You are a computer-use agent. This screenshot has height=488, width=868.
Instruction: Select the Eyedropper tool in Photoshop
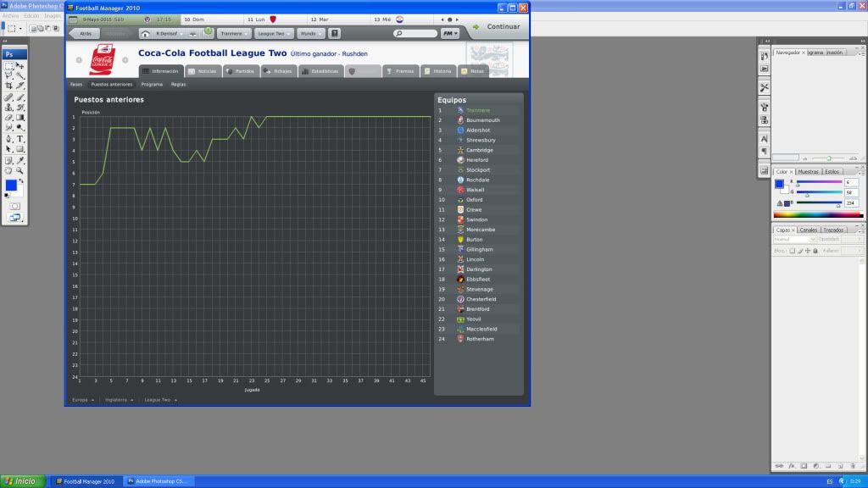20,160
